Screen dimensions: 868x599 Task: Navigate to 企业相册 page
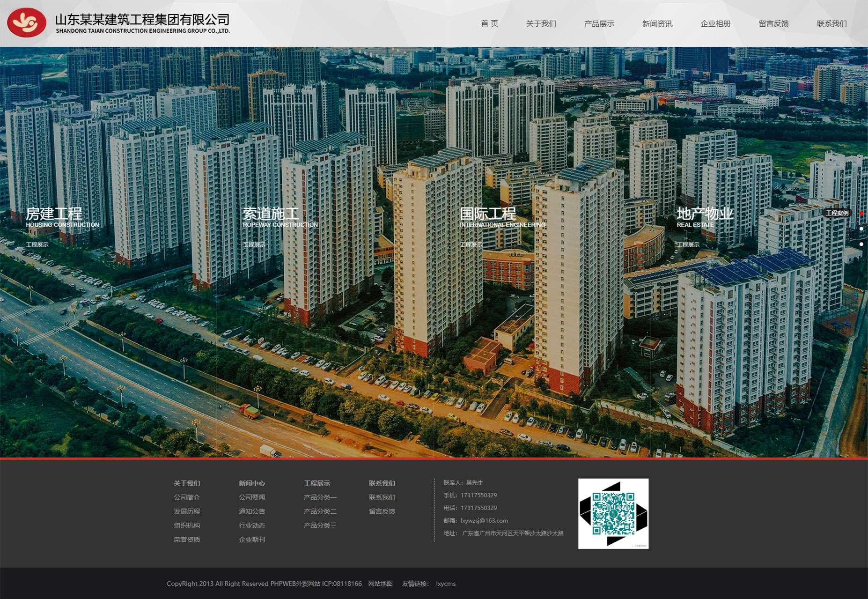pyautogui.click(x=715, y=23)
